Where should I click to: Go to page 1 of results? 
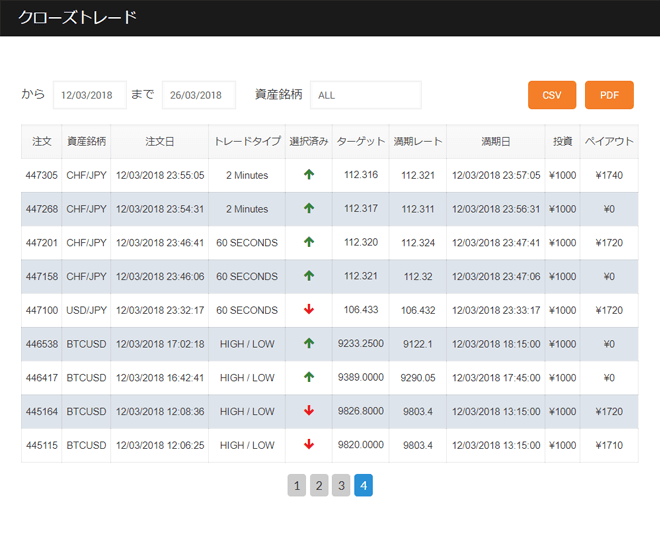click(x=297, y=486)
